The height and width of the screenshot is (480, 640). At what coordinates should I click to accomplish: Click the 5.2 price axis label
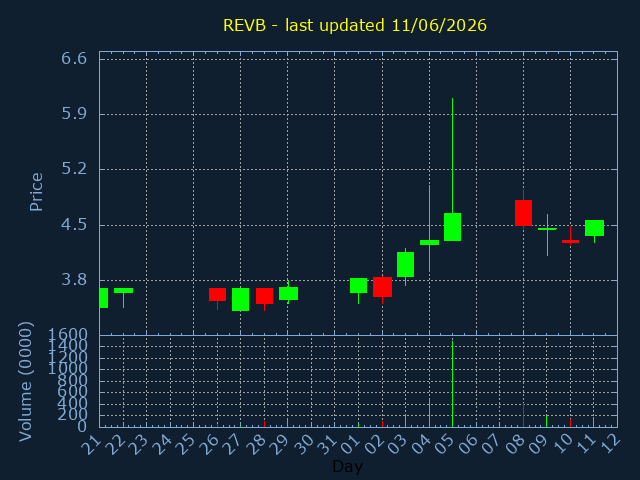click(x=74, y=169)
